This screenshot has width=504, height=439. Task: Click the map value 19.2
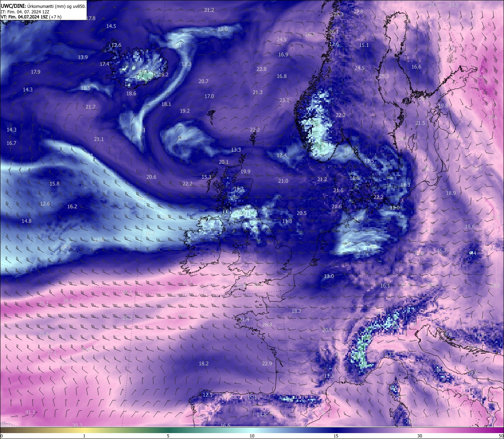point(185,111)
